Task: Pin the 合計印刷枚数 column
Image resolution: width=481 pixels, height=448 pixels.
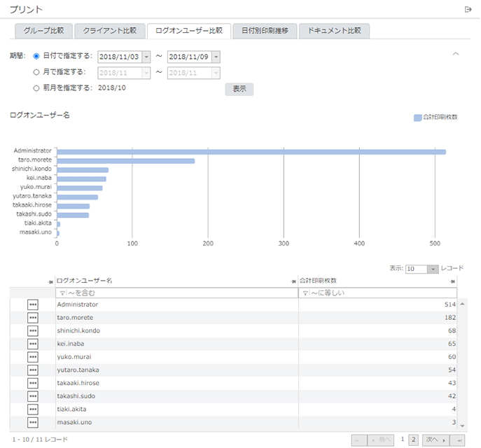Action: 452,281
